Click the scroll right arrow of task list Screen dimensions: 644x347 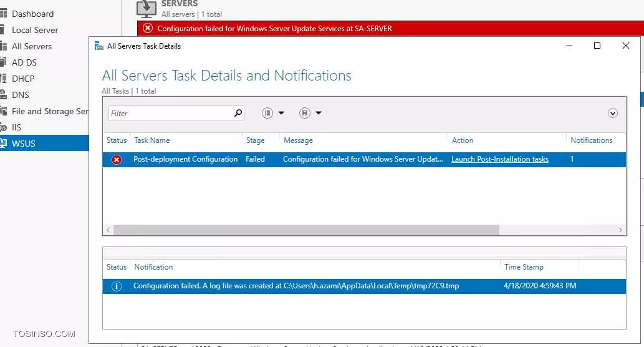coord(620,230)
